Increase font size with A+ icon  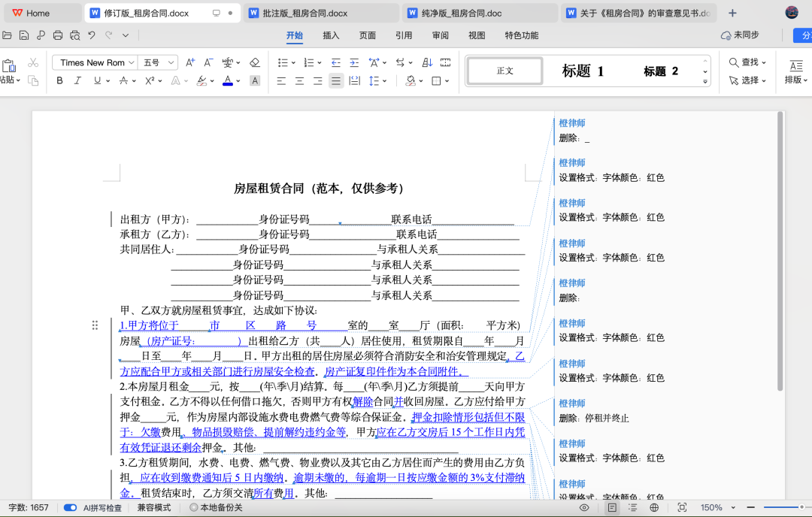click(x=190, y=62)
